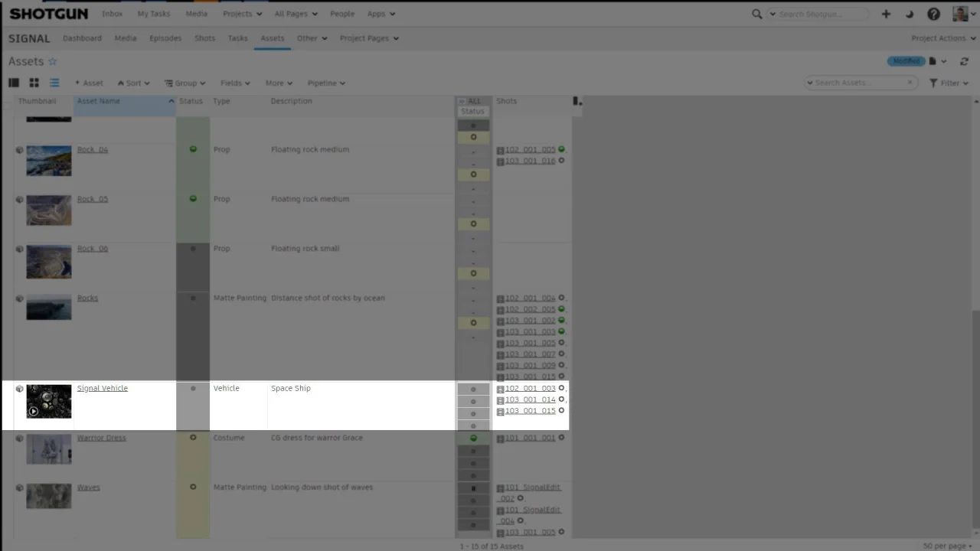980x551 pixels.
Task: Expand the Other project menu
Action: (312, 38)
